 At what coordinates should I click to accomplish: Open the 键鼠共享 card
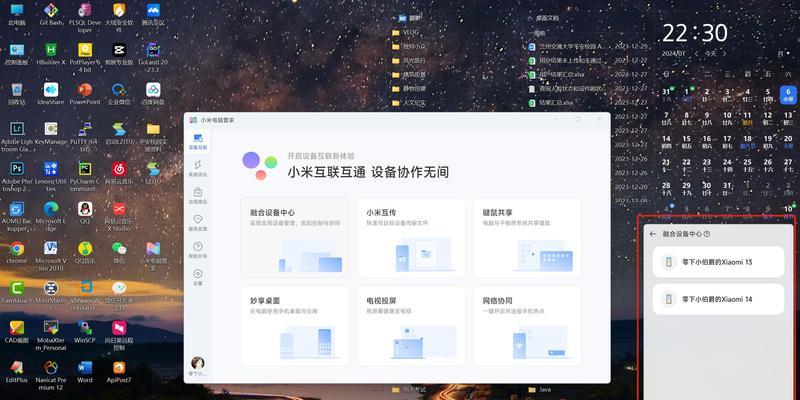point(528,237)
